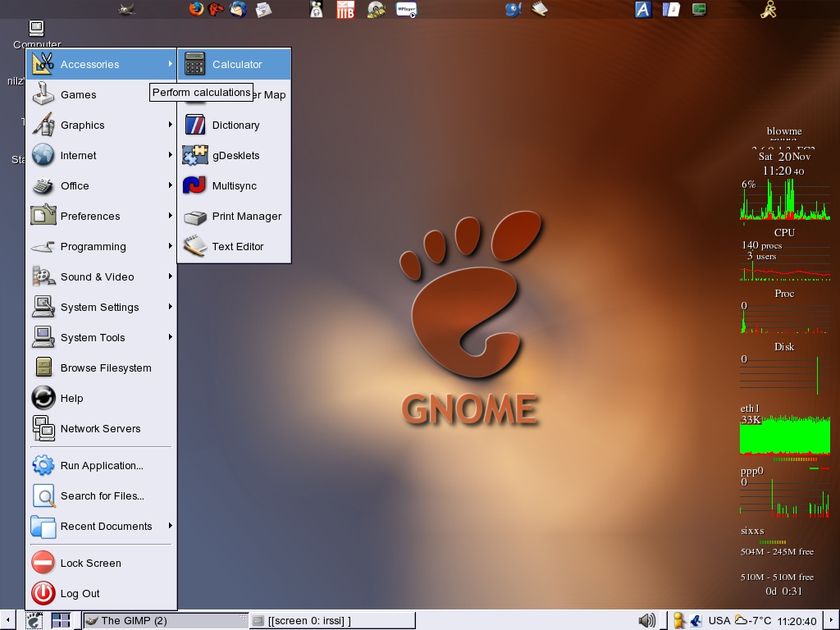Click the weather applet showing -7°C
840x630 pixels.
pos(753,620)
